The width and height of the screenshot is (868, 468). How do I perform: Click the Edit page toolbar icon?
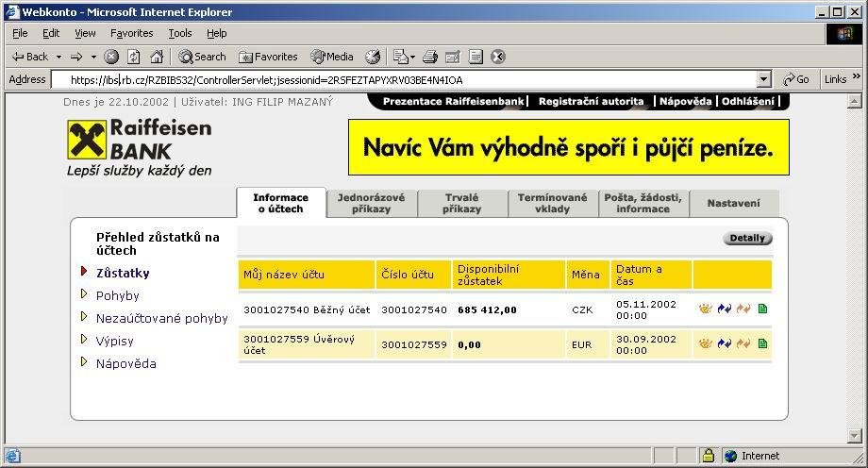point(453,57)
